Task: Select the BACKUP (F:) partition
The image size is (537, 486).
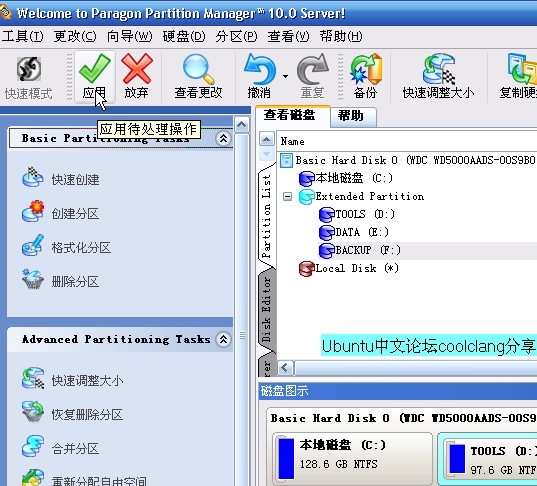Action: pyautogui.click(x=360, y=250)
